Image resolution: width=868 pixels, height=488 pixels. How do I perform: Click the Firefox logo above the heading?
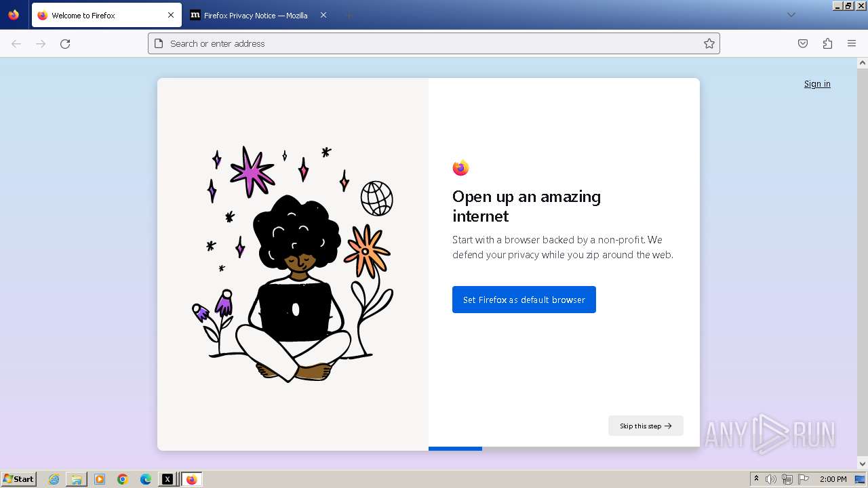(460, 167)
